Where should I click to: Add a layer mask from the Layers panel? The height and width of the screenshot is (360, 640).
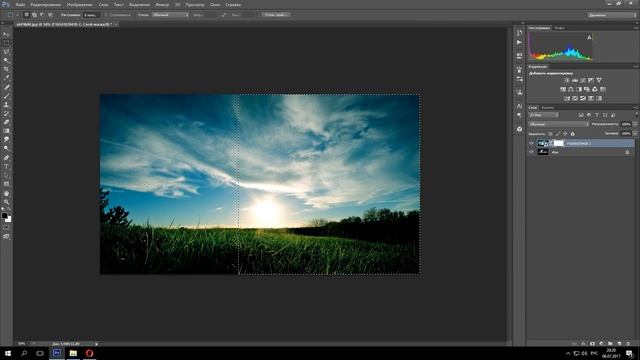[x=592, y=344]
